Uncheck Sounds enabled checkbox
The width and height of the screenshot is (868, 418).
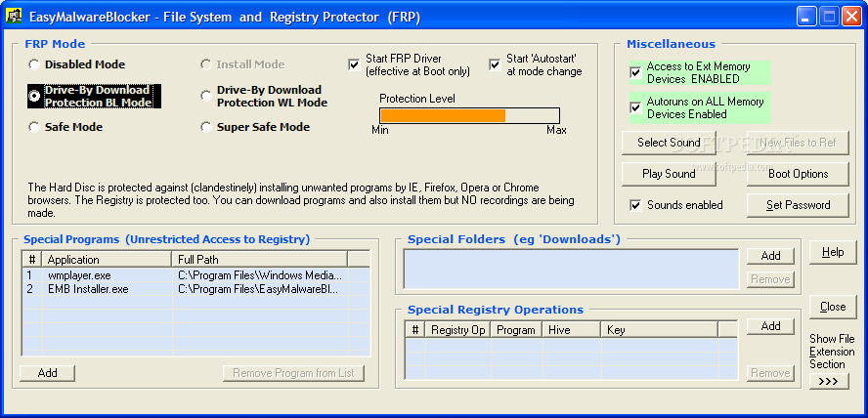point(635,205)
